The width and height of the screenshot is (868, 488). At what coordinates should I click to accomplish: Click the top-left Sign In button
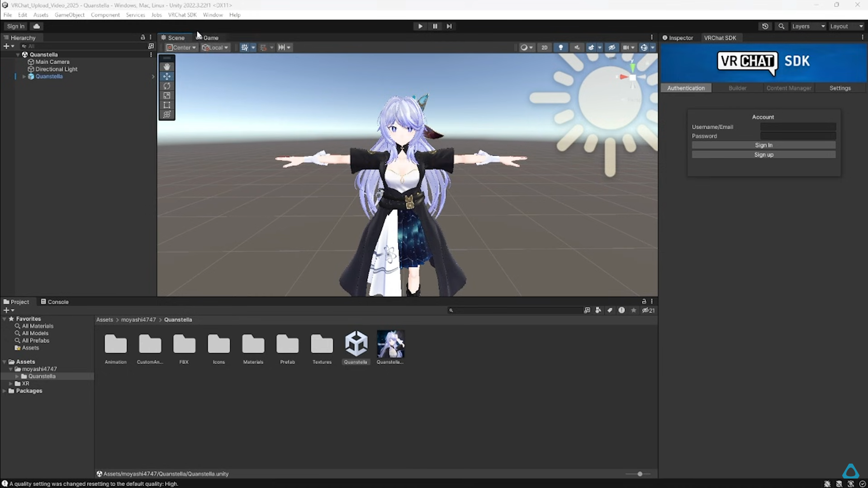tap(16, 26)
